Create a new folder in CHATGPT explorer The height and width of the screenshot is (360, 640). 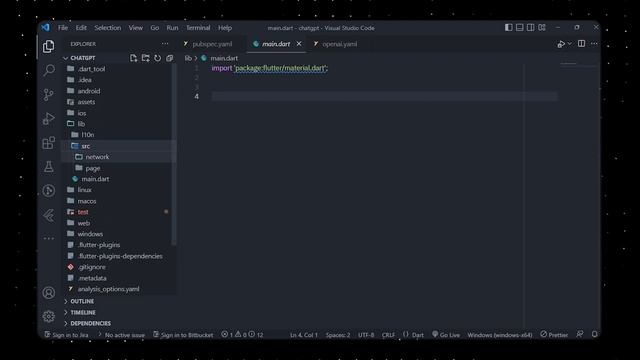pyautogui.click(x=145, y=58)
